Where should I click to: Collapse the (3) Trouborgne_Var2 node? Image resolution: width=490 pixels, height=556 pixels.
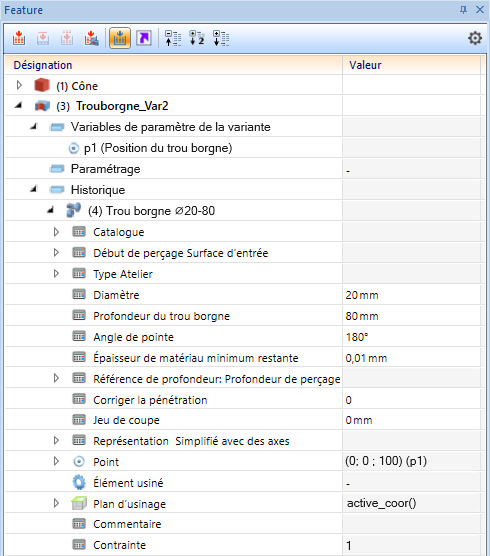18,105
